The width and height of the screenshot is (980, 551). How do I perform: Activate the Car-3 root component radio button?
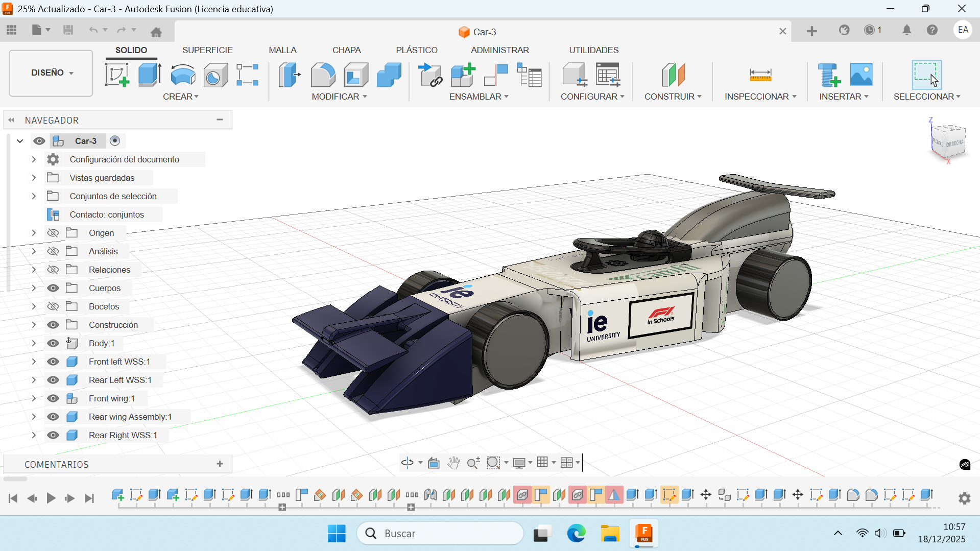coord(115,141)
